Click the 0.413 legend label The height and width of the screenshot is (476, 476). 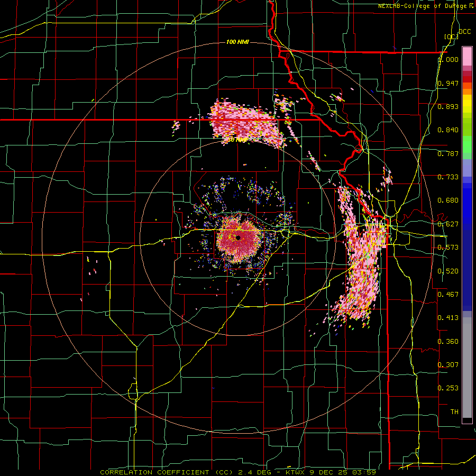(448, 318)
